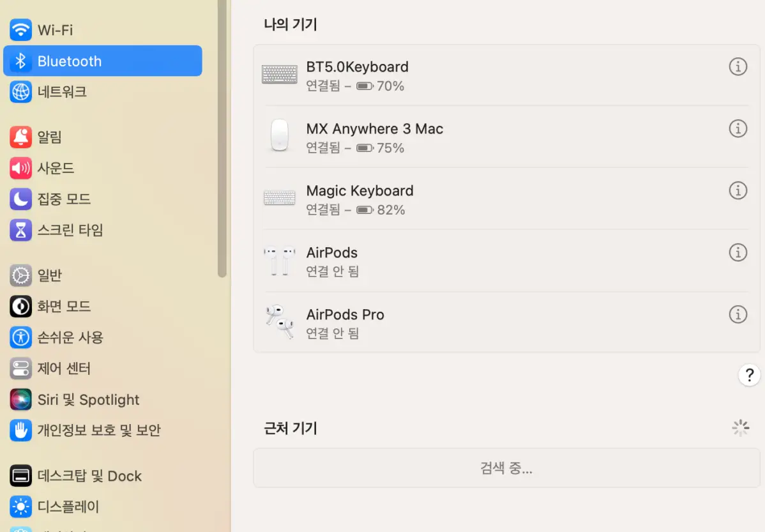Open the help question mark button
Image resolution: width=765 pixels, height=532 pixels.
pyautogui.click(x=750, y=375)
